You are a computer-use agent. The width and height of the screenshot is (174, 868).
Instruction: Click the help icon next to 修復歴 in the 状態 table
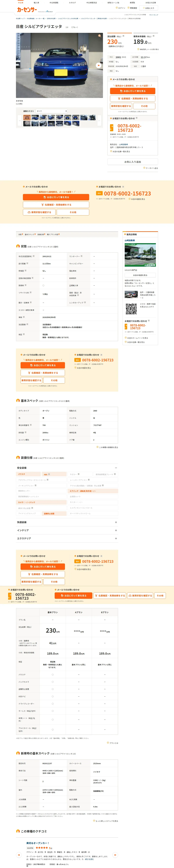pos(25,271)
